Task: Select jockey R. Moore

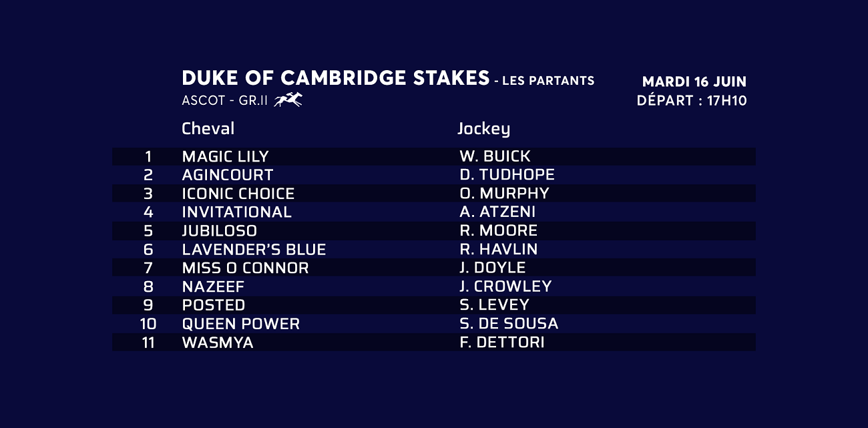Action: [498, 231]
